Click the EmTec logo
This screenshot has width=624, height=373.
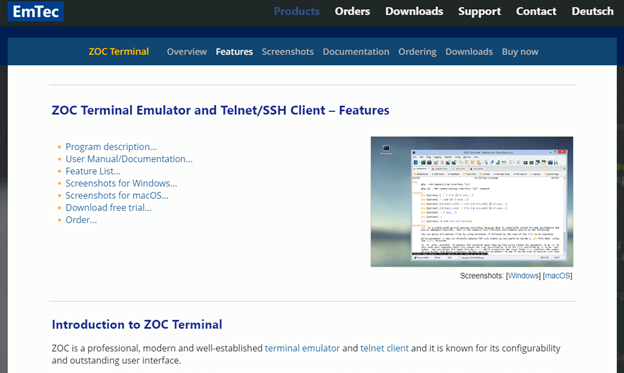point(35,12)
